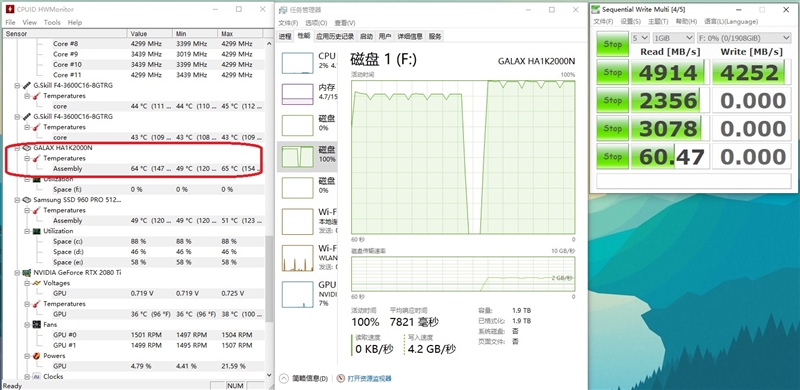Click the first G.Skill memory module icon
This screenshot has width=800, height=390.
(27, 86)
